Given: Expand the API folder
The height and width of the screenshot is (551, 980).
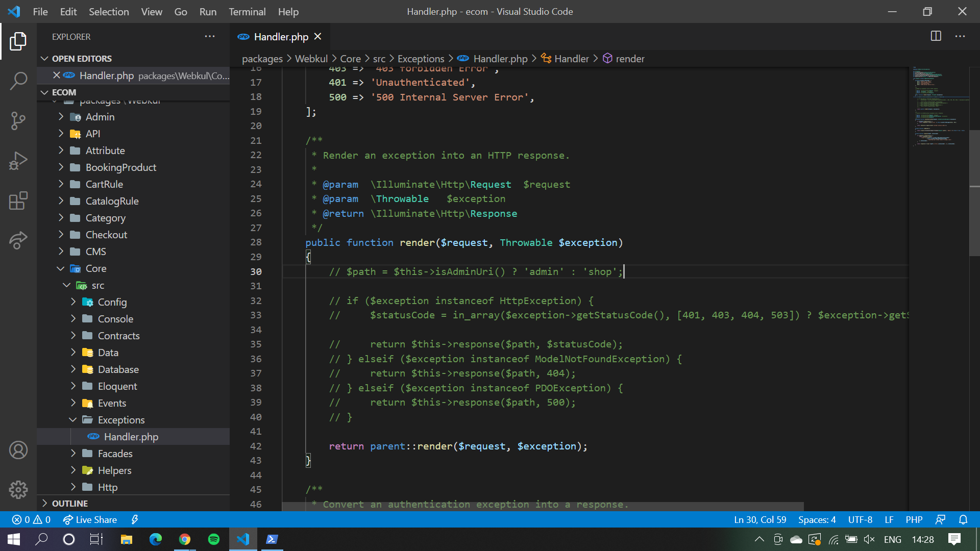Looking at the screenshot, I should pyautogui.click(x=133, y=134).
